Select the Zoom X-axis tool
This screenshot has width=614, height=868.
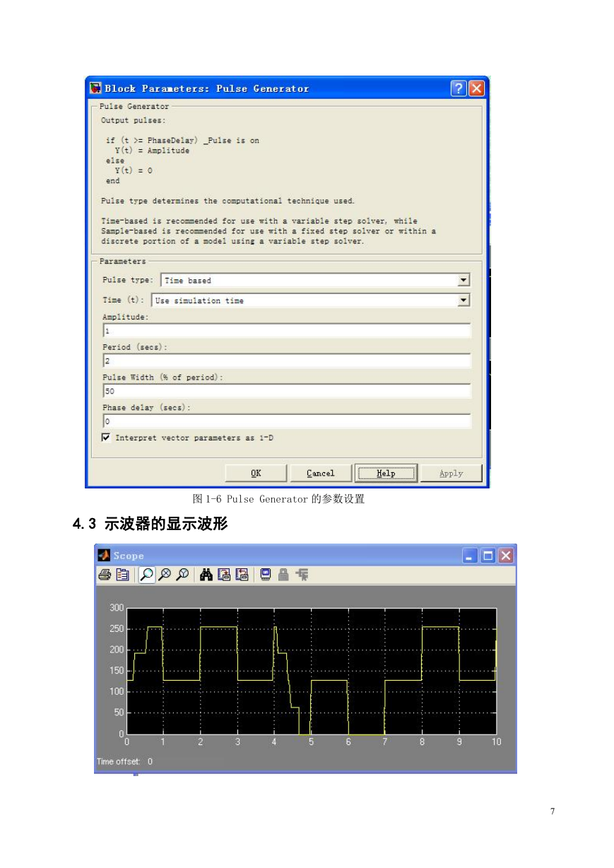pos(165,575)
